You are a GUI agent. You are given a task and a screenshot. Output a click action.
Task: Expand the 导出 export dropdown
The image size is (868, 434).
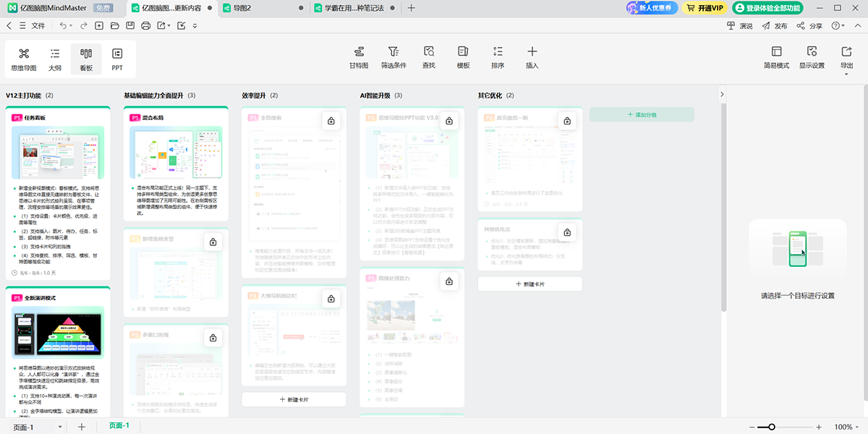click(x=847, y=58)
